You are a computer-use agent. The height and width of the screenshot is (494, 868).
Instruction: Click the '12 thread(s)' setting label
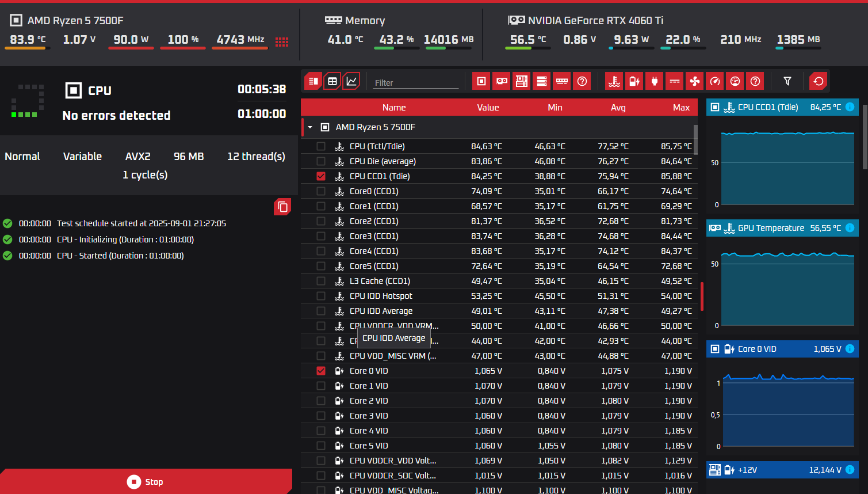click(256, 157)
